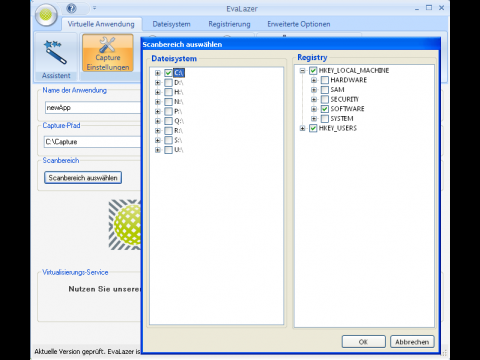The width and height of the screenshot is (480, 360).
Task: Enable the SECURITY registry checkbox
Action: point(325,99)
